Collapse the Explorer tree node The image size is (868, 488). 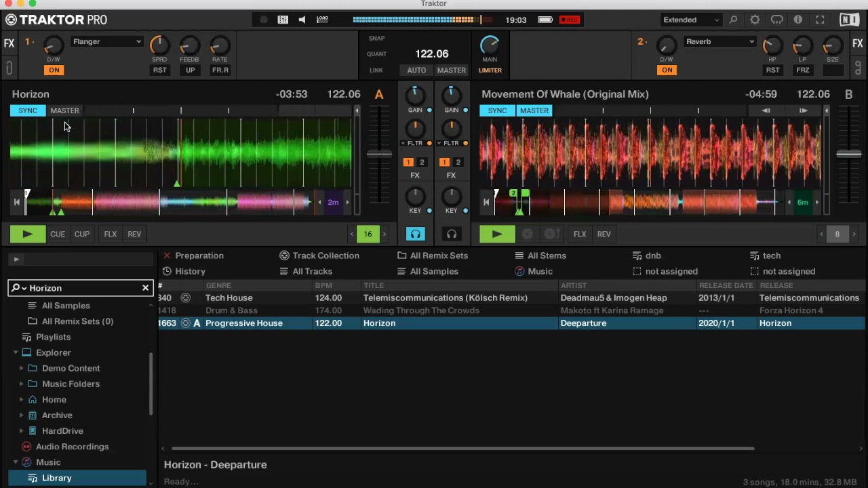(x=15, y=352)
